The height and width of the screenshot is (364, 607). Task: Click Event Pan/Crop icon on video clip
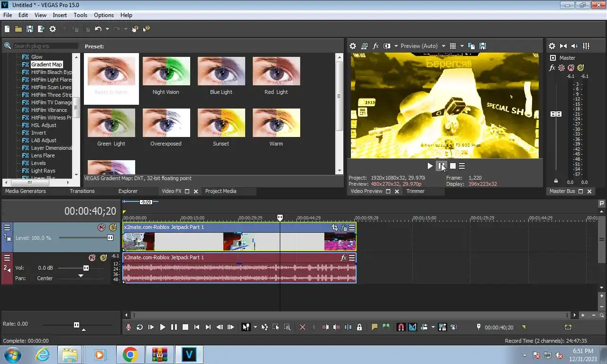tap(335, 227)
